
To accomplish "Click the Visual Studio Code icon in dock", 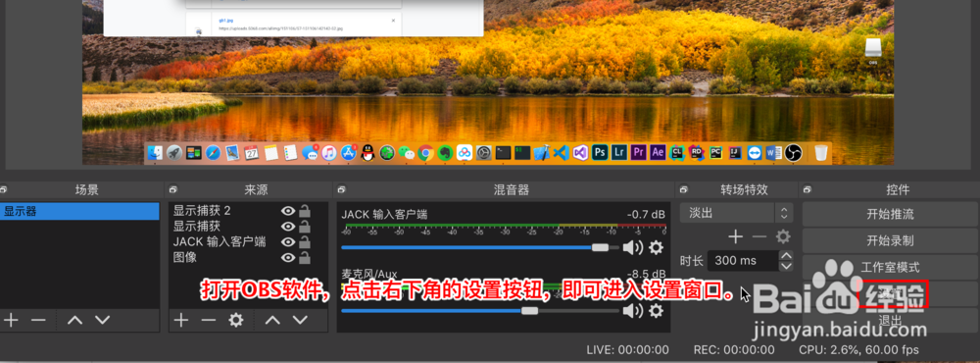I will coord(562,152).
